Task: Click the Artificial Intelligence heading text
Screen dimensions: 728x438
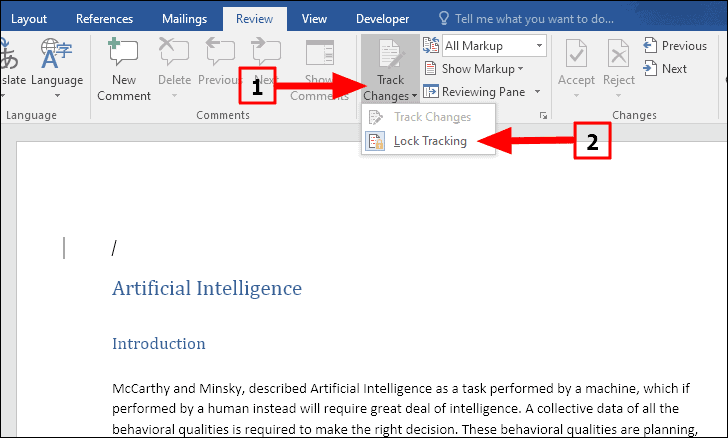Action: point(206,289)
